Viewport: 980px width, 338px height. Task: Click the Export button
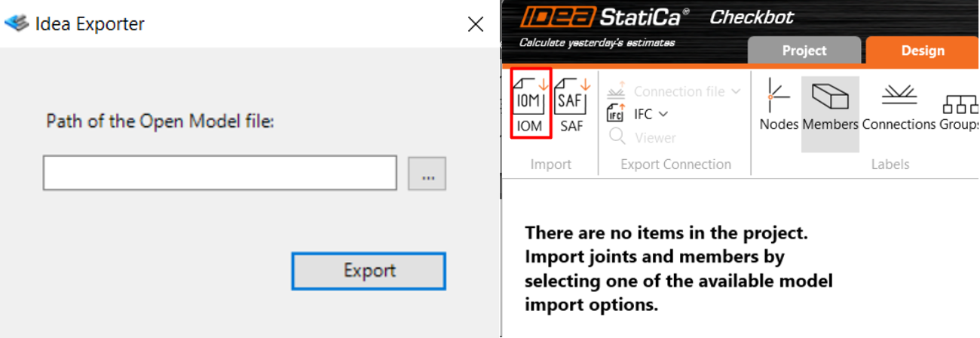pos(369,271)
